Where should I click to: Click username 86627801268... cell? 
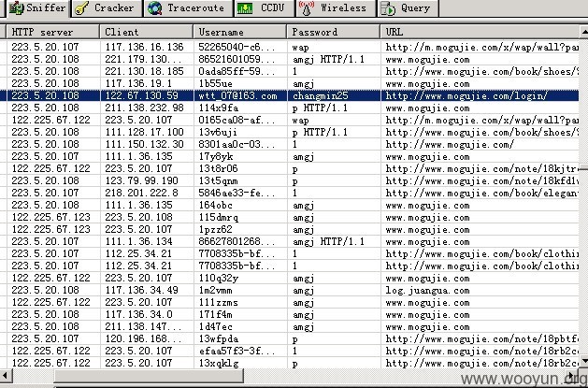pyautogui.click(x=240, y=242)
